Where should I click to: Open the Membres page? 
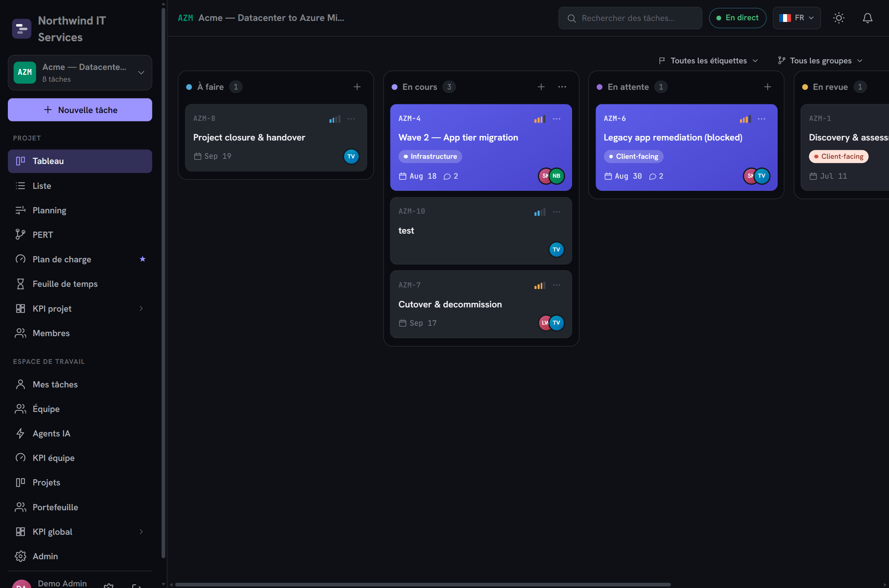80,333
